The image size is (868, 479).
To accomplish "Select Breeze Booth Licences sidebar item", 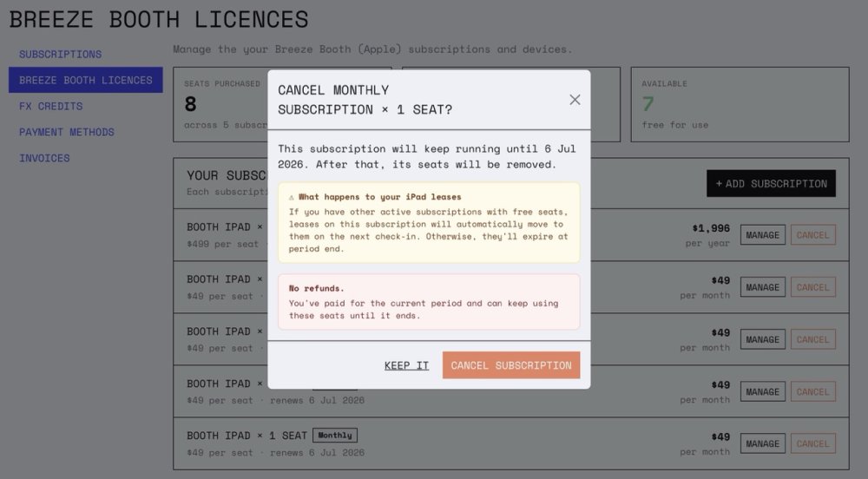I will pyautogui.click(x=86, y=80).
